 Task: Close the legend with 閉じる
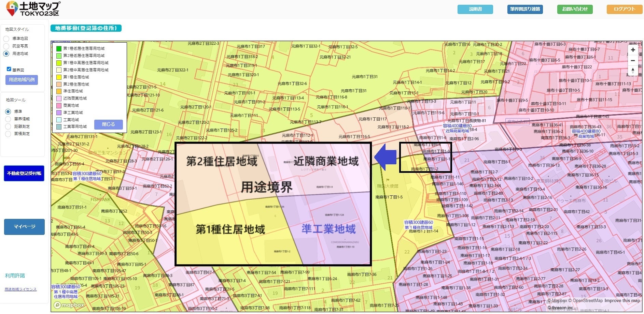pyautogui.click(x=108, y=124)
